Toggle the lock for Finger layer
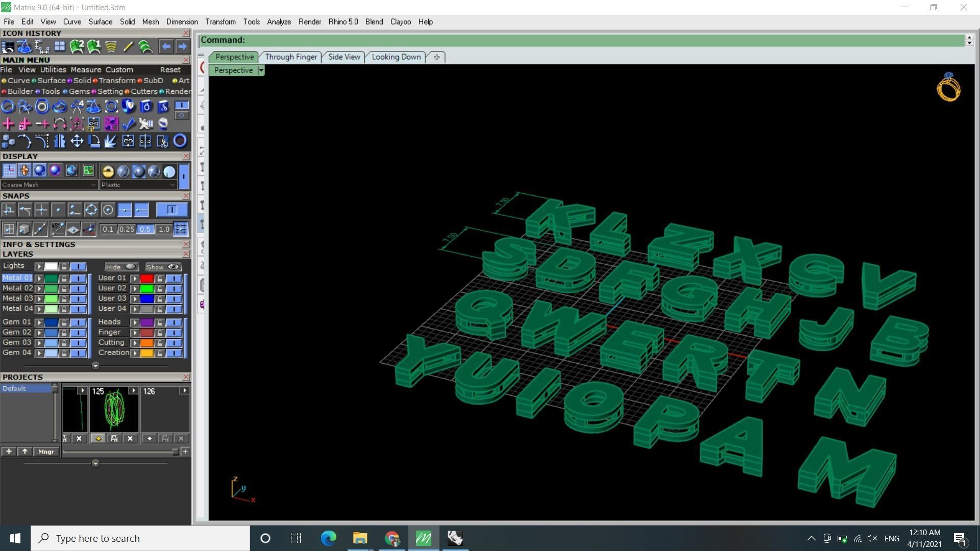The height and width of the screenshot is (551, 980). (159, 333)
